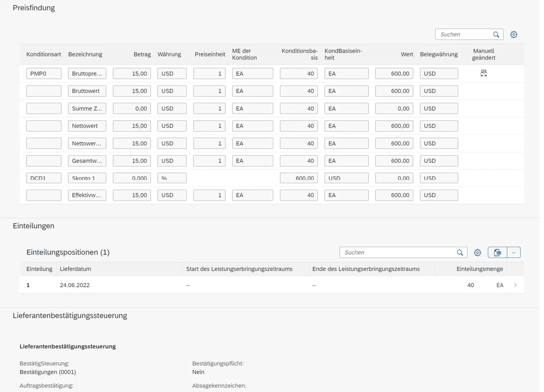Click the search icon in Preisfindung search field
The width and height of the screenshot is (544, 392).
point(496,35)
